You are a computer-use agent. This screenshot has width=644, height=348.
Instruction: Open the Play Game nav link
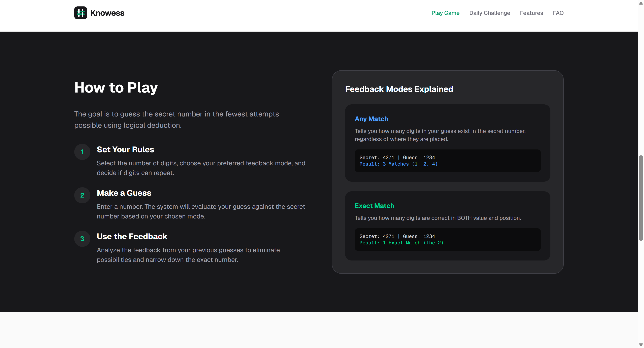445,13
